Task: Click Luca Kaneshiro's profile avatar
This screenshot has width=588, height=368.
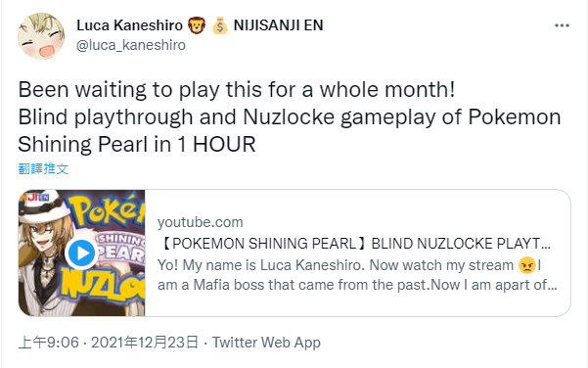Action: click(41, 36)
